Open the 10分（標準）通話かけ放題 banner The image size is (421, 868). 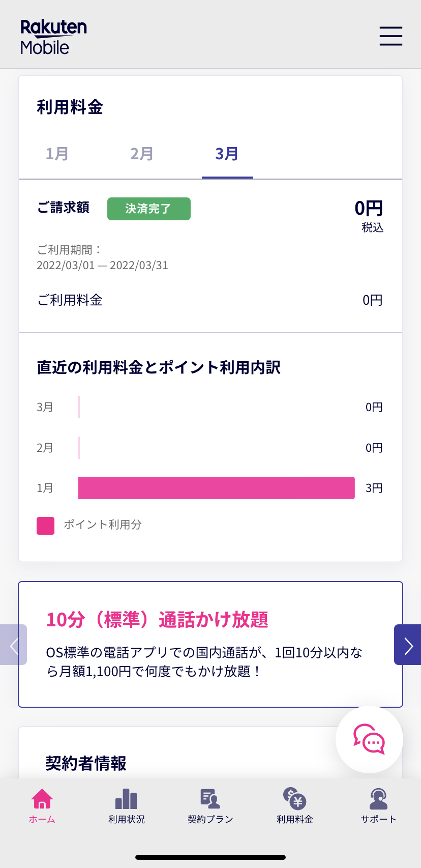[210, 644]
